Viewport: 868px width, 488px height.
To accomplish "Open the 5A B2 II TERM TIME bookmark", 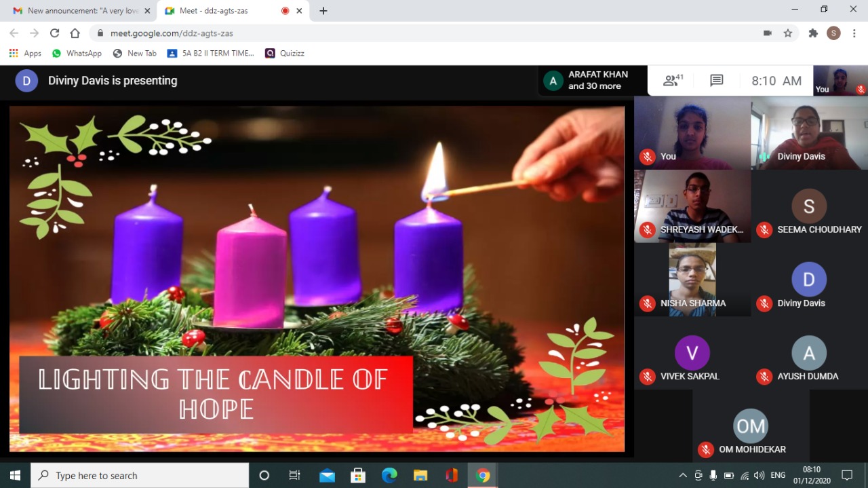I will (211, 53).
